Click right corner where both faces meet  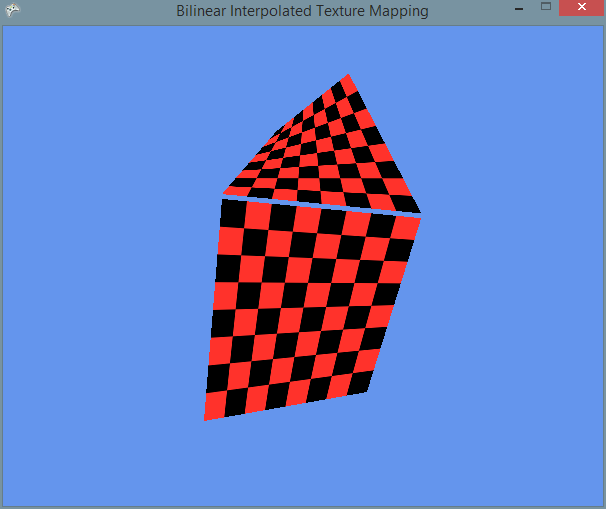point(419,214)
